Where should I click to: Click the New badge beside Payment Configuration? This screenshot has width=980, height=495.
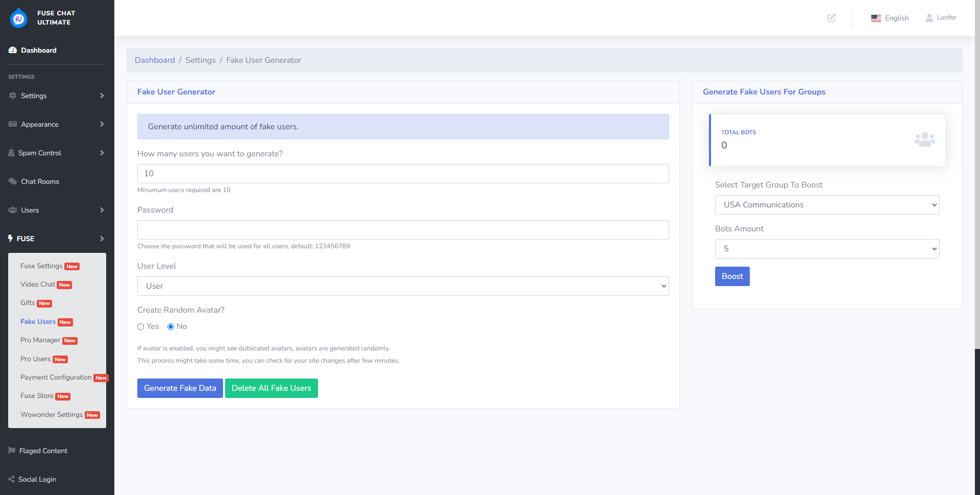tap(101, 378)
